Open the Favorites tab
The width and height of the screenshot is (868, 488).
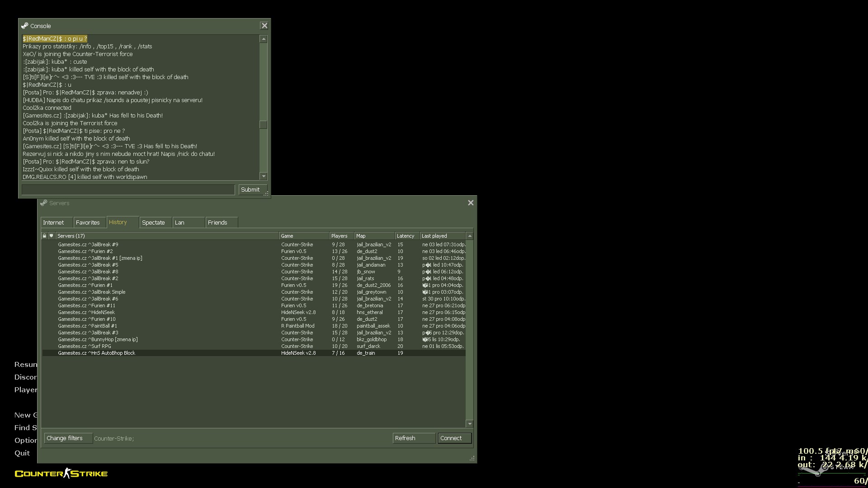point(90,222)
